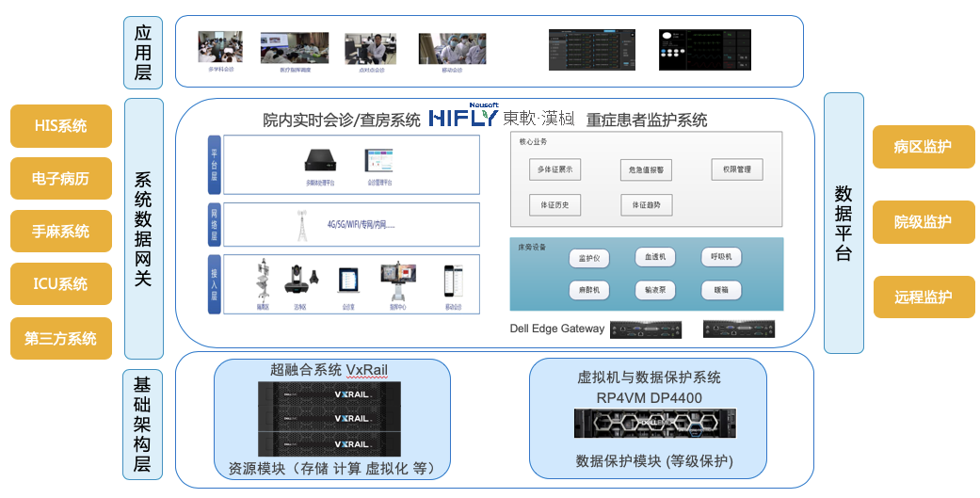This screenshot has height=498, width=980.
Task: Open the ICU系统 button
Action: point(61,283)
